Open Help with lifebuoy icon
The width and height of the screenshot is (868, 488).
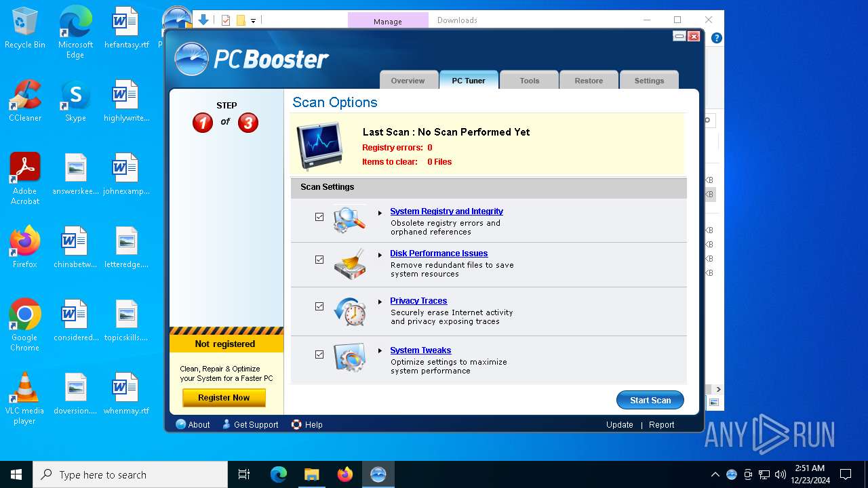307,424
